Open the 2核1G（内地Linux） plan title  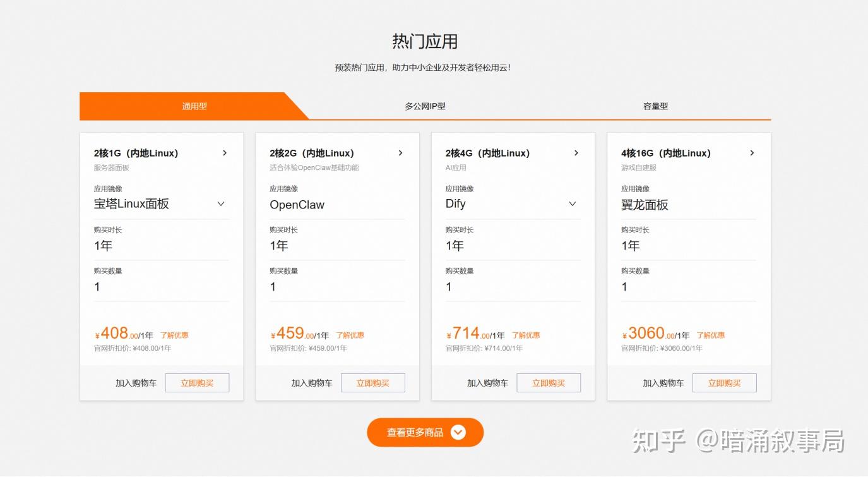tap(136, 153)
